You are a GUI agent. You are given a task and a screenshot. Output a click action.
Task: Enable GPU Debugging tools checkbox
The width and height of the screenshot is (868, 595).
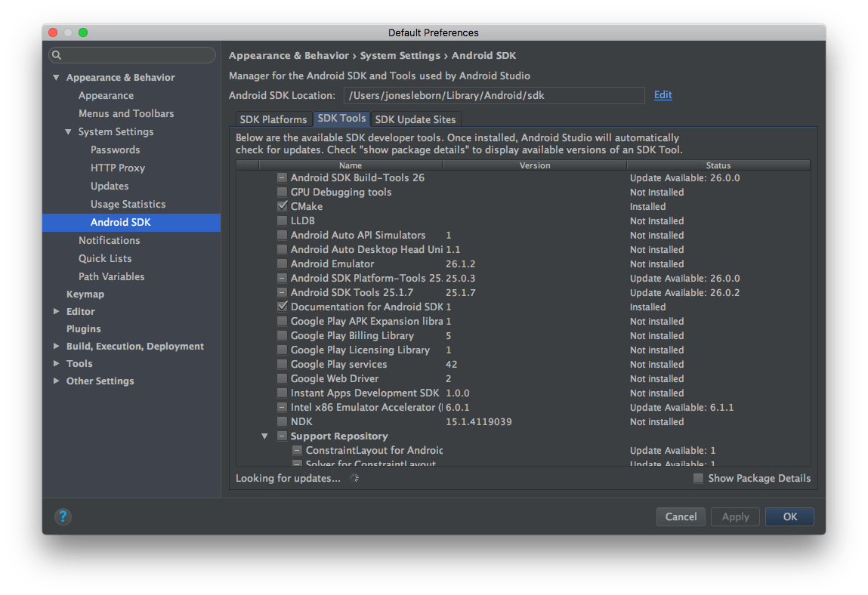point(282,192)
